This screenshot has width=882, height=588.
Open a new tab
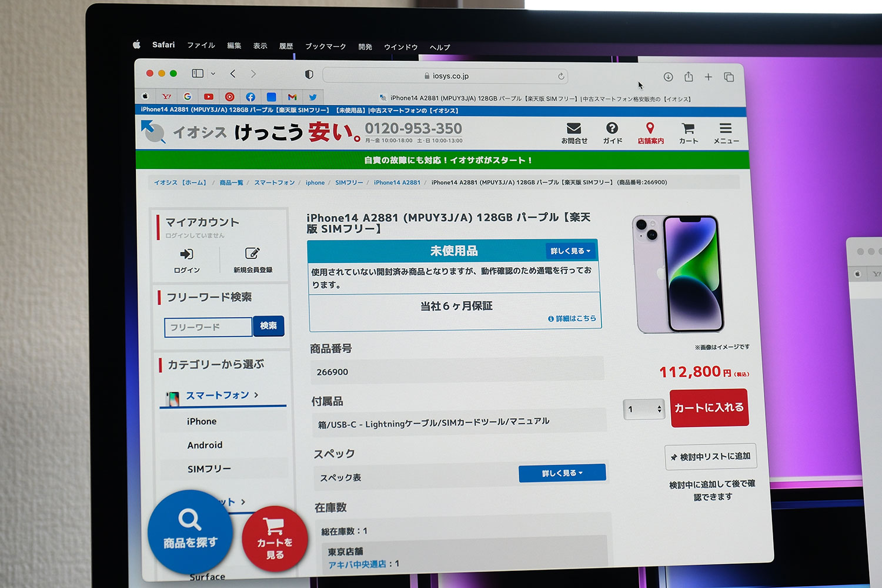pos(709,77)
